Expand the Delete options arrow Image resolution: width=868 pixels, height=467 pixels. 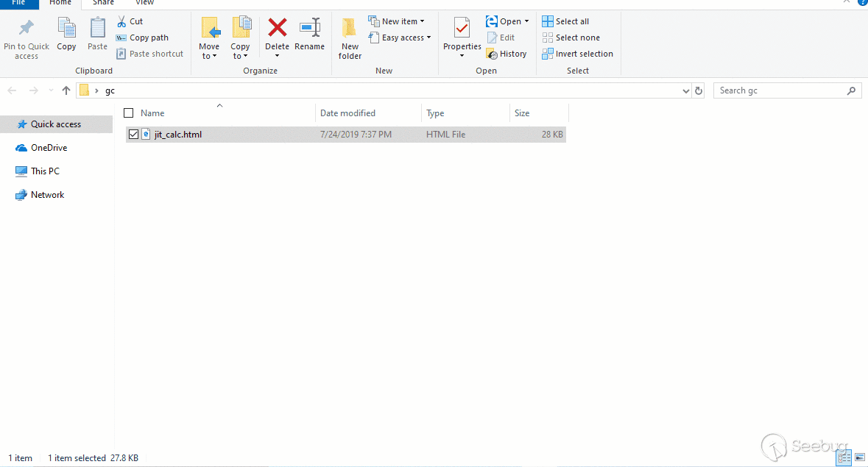pyautogui.click(x=277, y=56)
